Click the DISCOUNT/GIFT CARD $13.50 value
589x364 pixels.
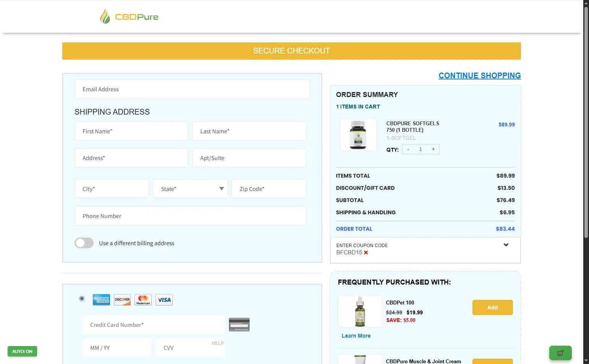[506, 188]
